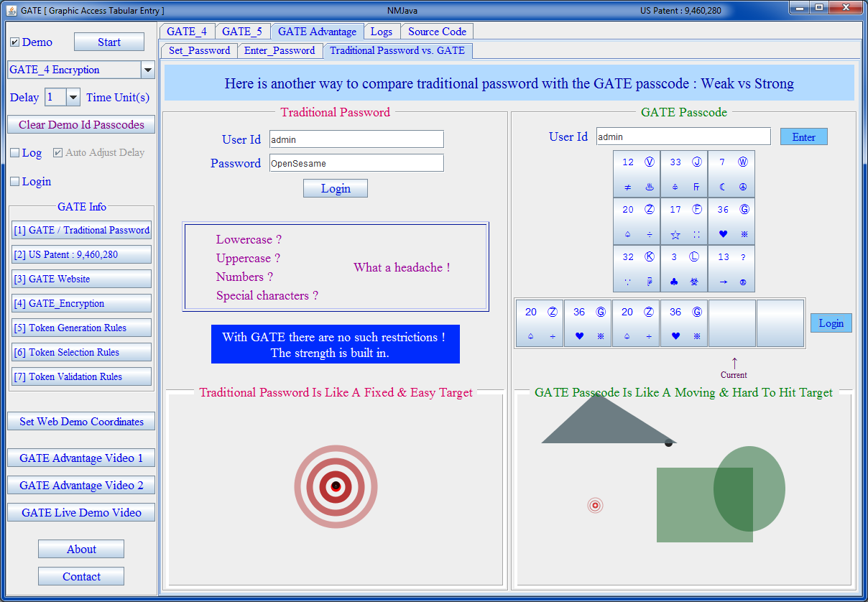
Task: Click the 'Special characters ?' text
Action: pos(267,295)
